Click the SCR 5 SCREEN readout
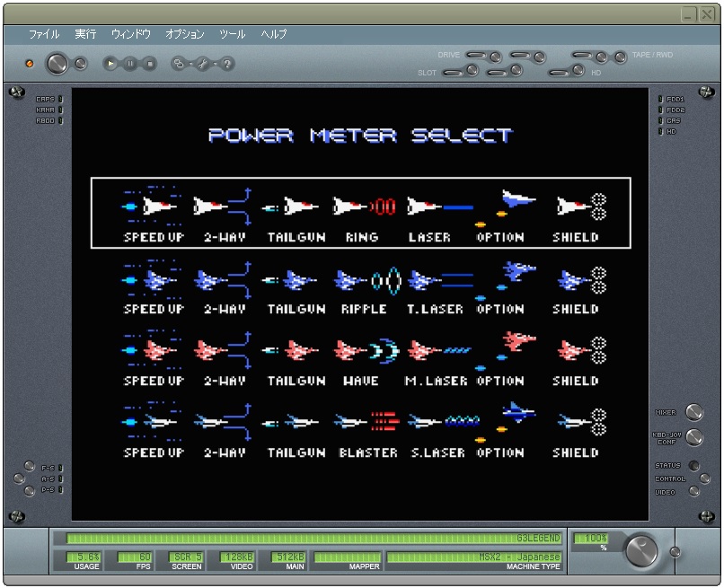The image size is (724, 588). [186, 557]
